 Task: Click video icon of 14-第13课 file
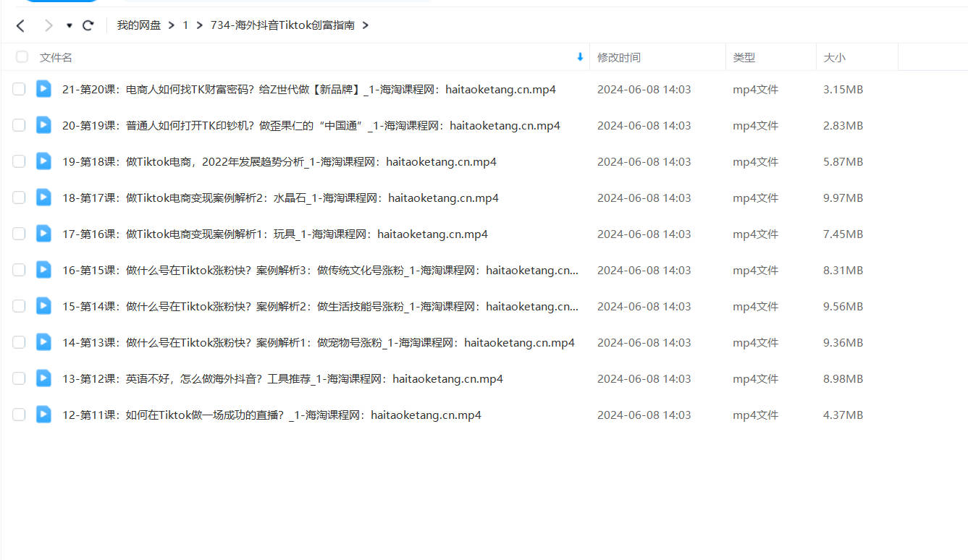coord(43,341)
